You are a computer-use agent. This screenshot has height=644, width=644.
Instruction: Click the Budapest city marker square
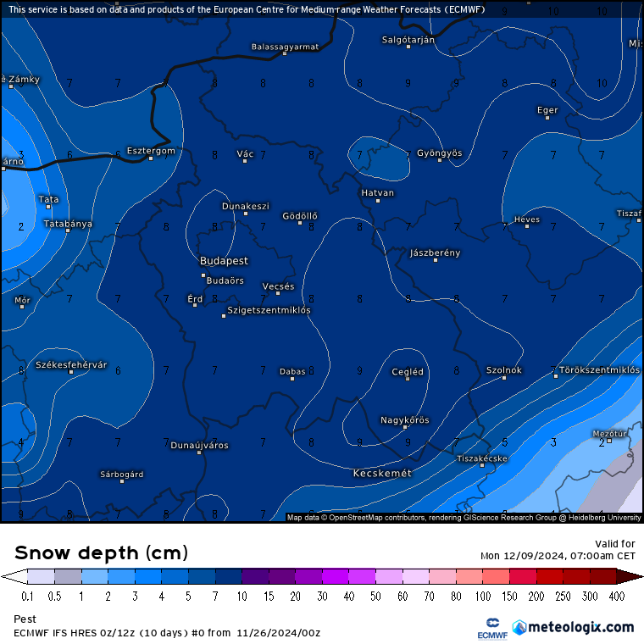point(203,275)
